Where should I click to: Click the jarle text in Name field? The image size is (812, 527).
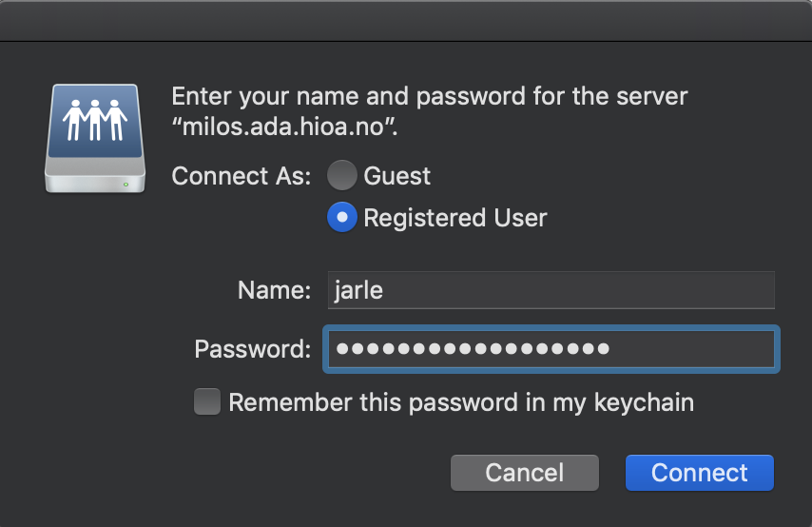point(358,290)
